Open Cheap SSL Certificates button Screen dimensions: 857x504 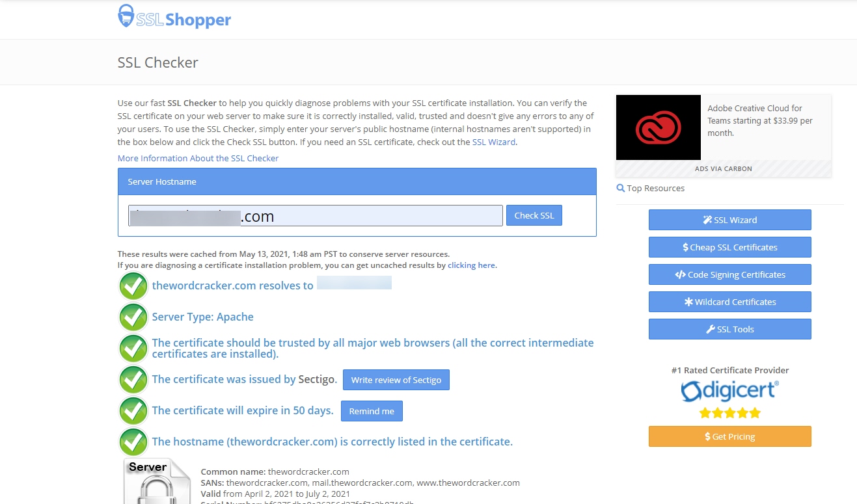coord(730,247)
